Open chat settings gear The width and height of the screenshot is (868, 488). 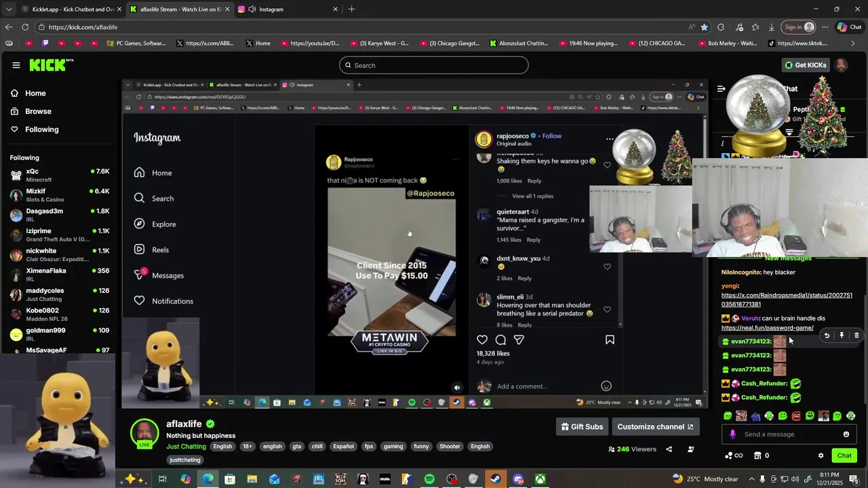tap(821, 455)
